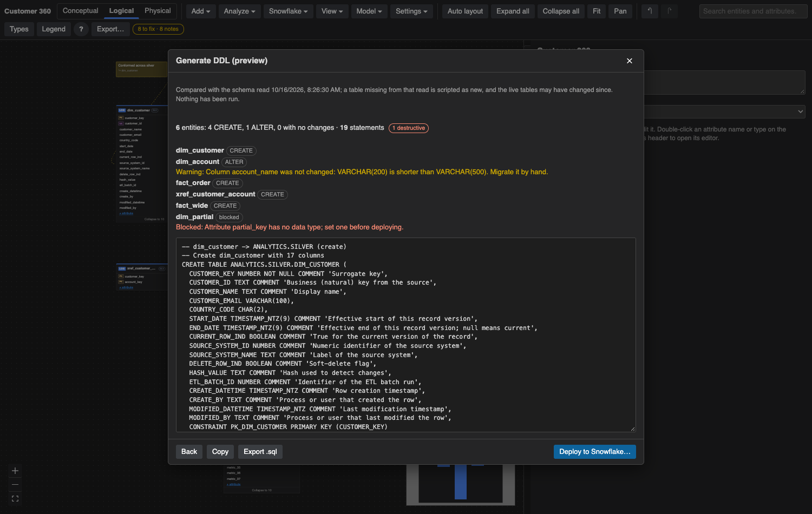This screenshot has width=812, height=514.
Task: Toggle the Pan mode button
Action: pos(620,11)
